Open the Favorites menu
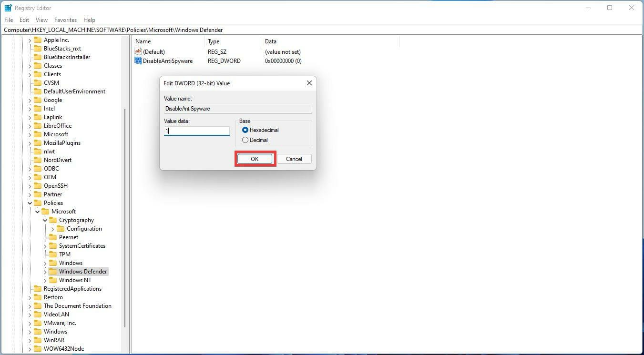 [65, 20]
